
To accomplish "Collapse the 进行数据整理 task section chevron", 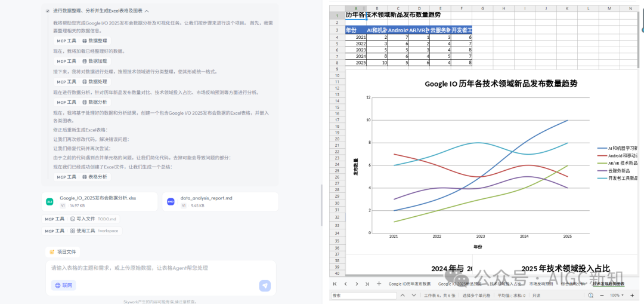I will click(x=147, y=11).
